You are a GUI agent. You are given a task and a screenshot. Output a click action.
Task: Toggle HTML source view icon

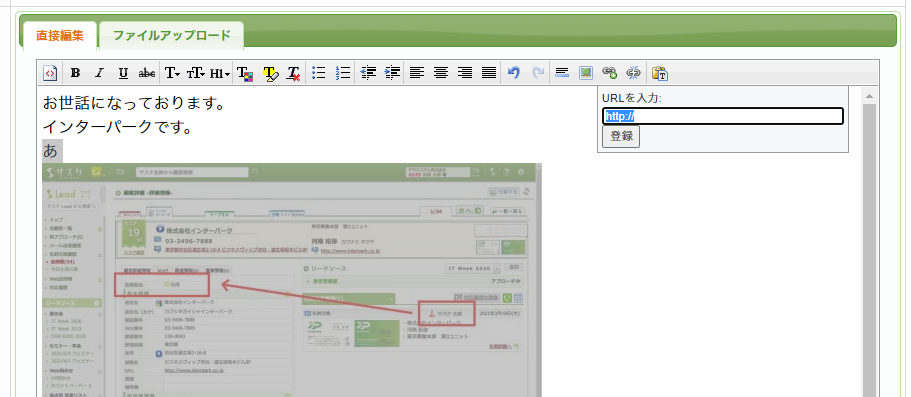pos(51,73)
